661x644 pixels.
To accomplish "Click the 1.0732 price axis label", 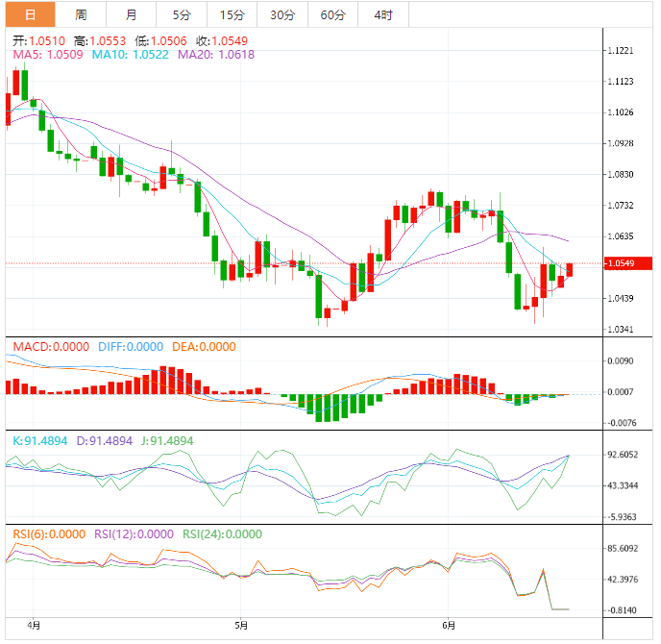I will 620,206.
